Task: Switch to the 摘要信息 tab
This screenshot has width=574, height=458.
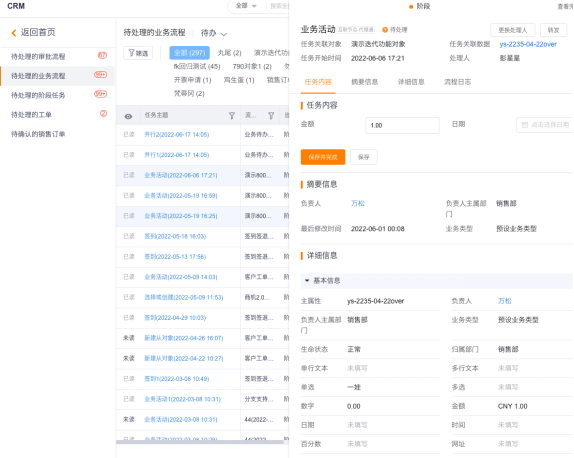Action: click(x=364, y=82)
